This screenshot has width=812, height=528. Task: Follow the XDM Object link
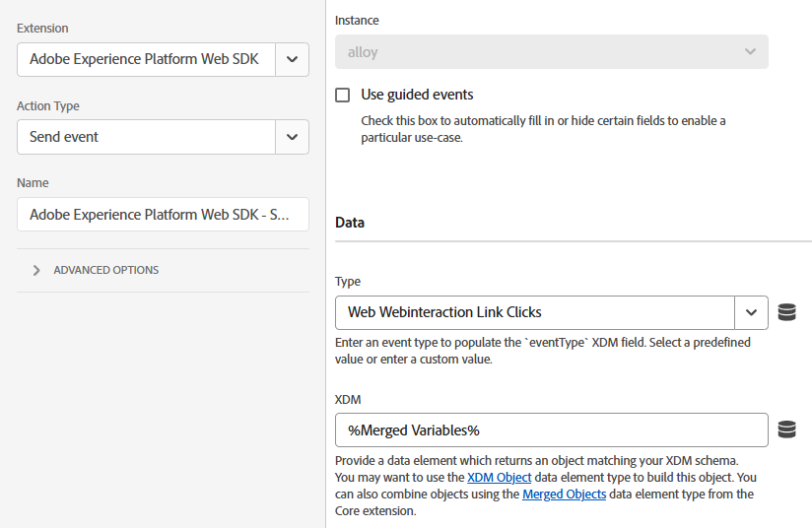(500, 478)
